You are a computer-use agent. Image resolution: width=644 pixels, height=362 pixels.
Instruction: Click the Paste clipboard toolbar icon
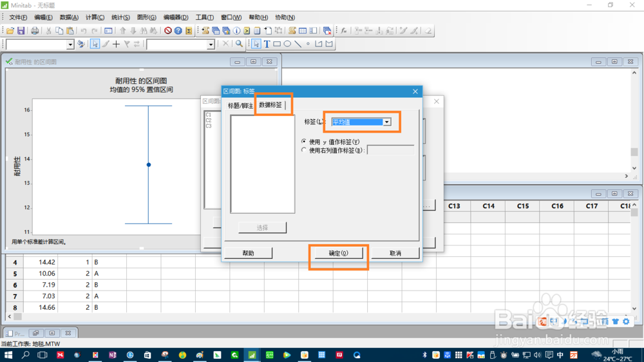pyautogui.click(x=70, y=31)
